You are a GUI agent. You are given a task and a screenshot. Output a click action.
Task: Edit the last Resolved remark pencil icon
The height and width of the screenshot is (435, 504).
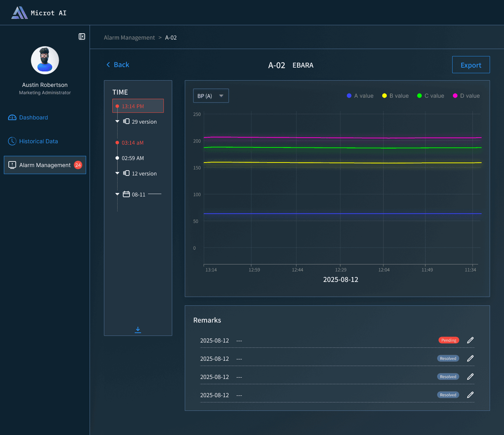coord(470,395)
